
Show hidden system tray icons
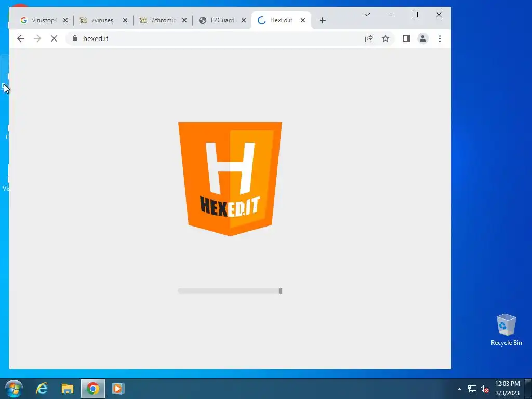[459, 389]
